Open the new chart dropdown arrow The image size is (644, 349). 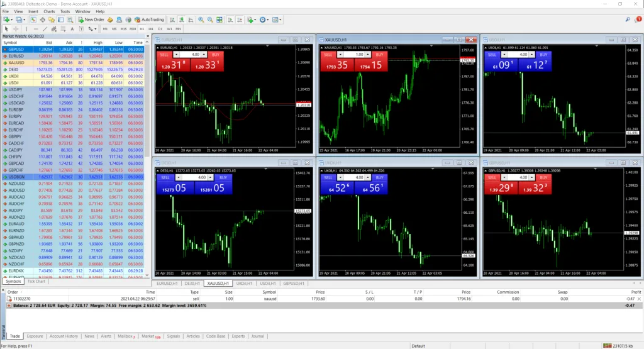coord(12,19)
